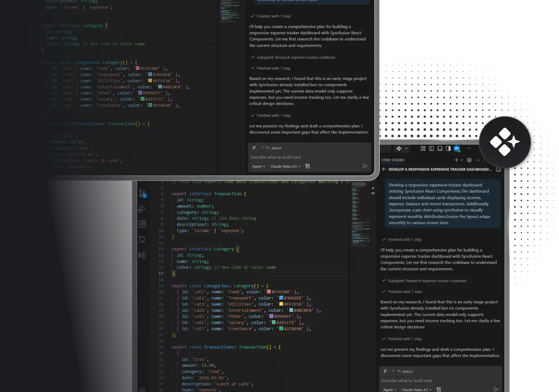Image resolution: width=559 pixels, height=392 pixels.
Task: Click the customize layout icon
Action: 423,149
